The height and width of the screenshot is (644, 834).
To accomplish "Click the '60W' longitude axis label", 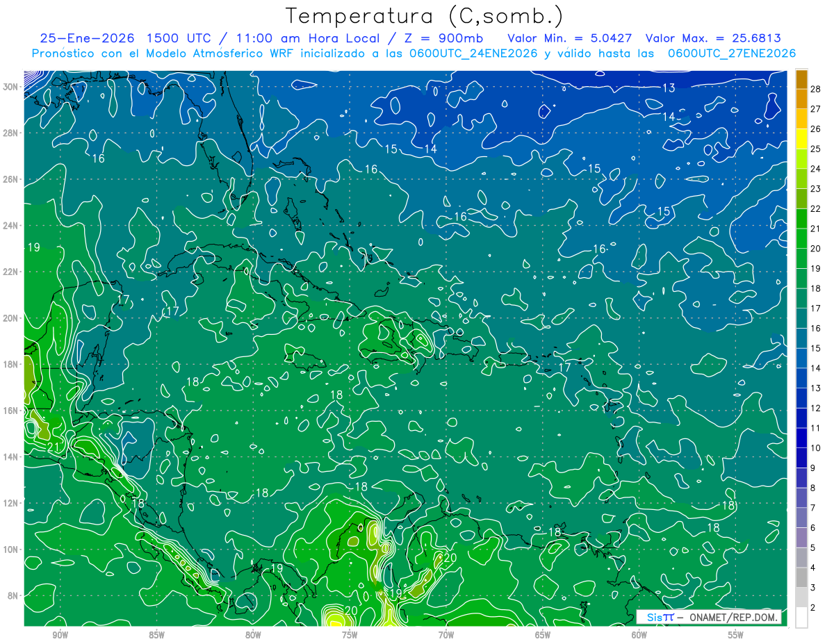I will 639,634.
